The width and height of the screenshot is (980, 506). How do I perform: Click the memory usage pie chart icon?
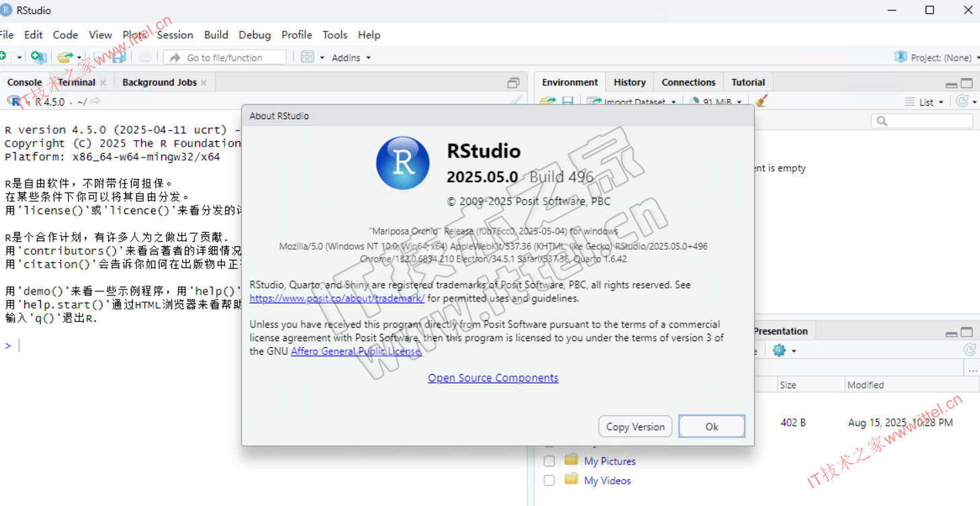(694, 102)
